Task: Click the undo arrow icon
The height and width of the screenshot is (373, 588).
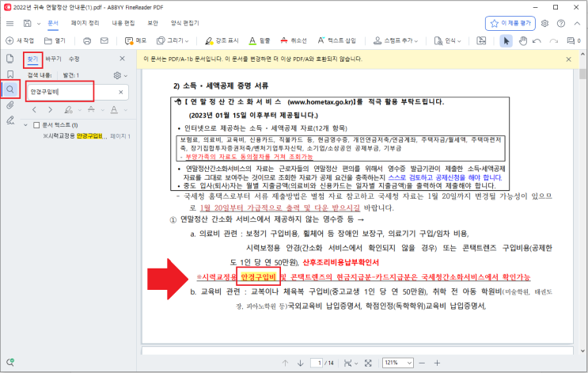Action: (537, 40)
